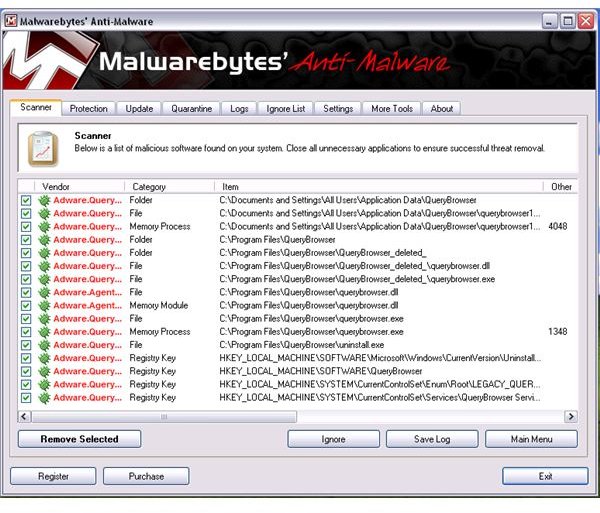This screenshot has width=600, height=513.
Task: Open the About tab
Action: pyautogui.click(x=442, y=109)
